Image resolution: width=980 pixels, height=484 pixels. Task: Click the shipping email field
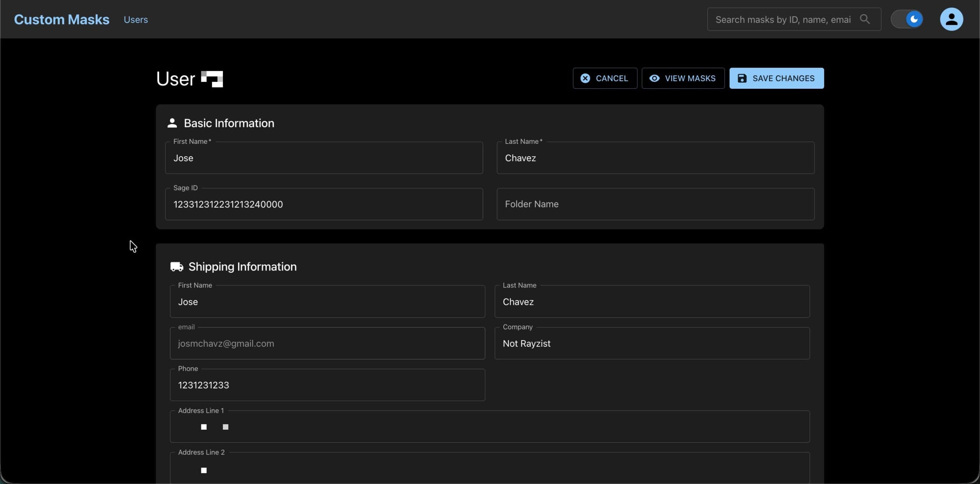pyautogui.click(x=327, y=344)
